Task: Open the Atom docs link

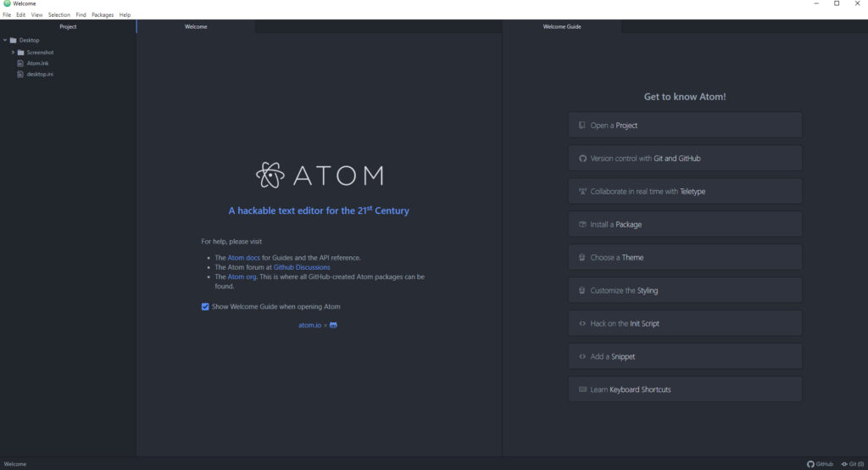Action: tap(243, 258)
